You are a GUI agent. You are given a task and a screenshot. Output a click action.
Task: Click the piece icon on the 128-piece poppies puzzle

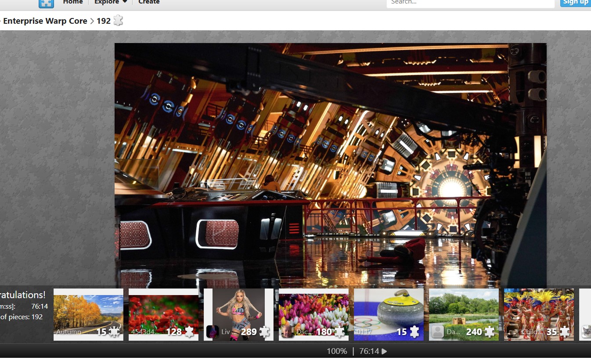pos(189,332)
